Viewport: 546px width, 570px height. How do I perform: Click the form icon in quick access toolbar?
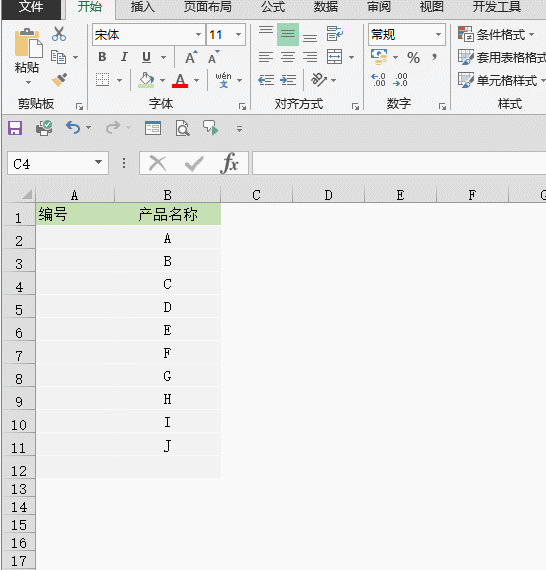[x=153, y=128]
